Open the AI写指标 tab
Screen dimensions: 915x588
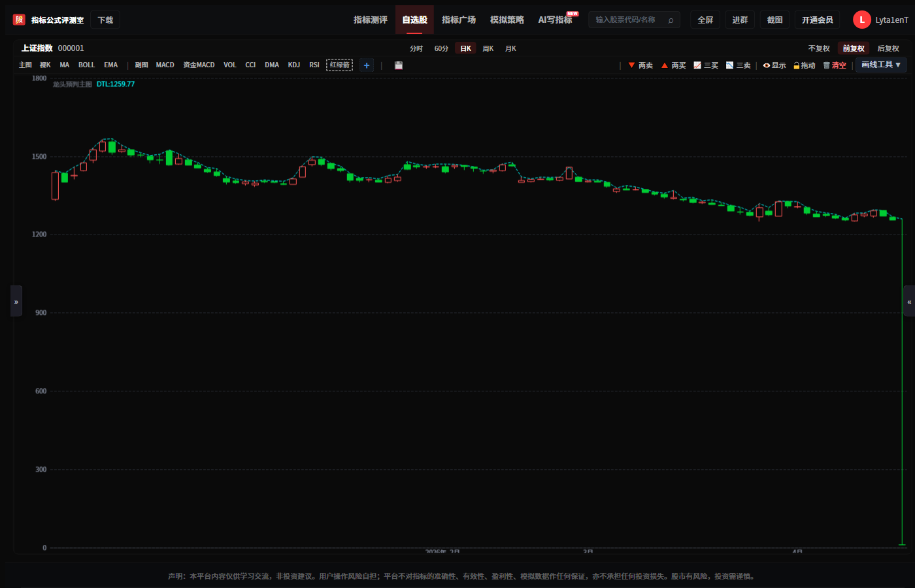coord(555,20)
